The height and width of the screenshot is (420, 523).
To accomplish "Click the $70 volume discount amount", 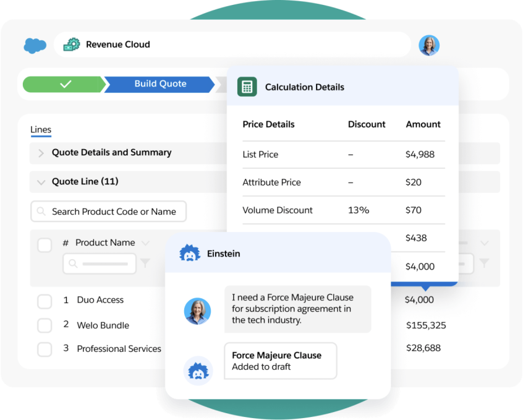I will click(x=413, y=210).
